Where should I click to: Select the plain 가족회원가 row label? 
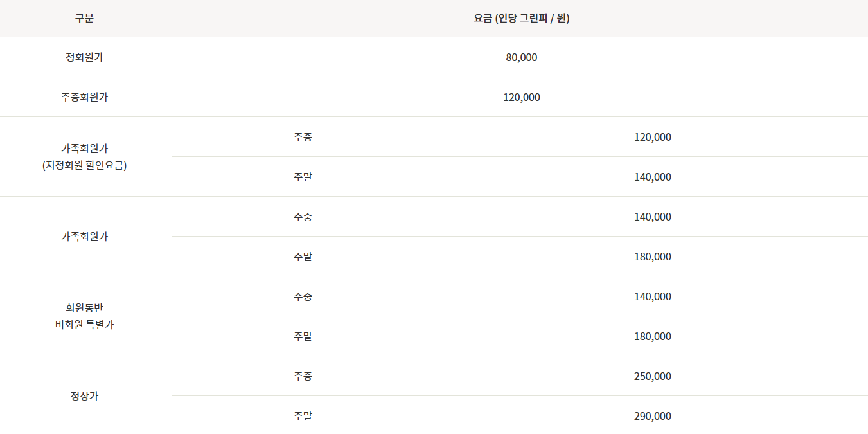coord(84,237)
